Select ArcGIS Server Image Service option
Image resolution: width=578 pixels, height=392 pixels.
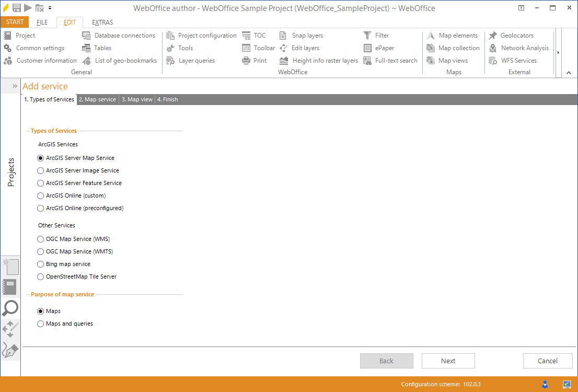click(41, 170)
